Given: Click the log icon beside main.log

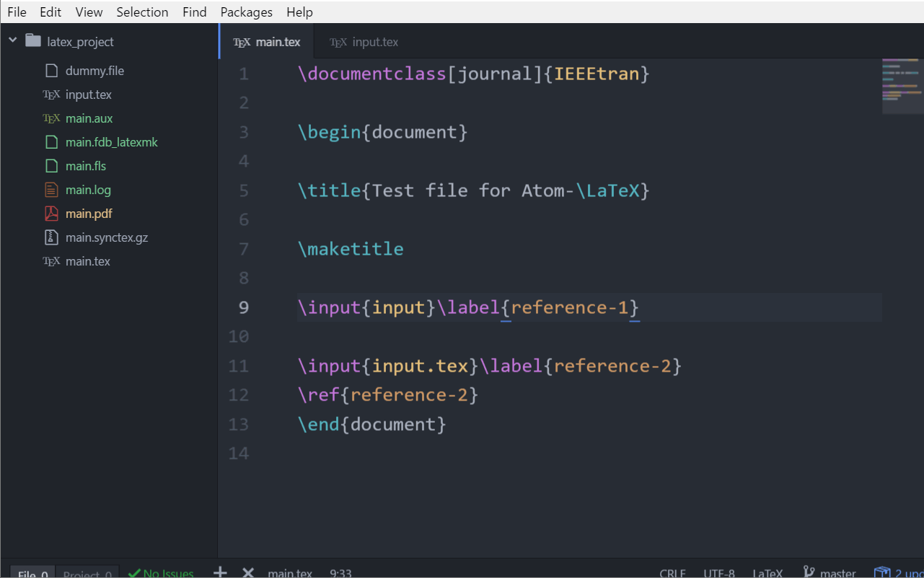Looking at the screenshot, I should [x=51, y=190].
